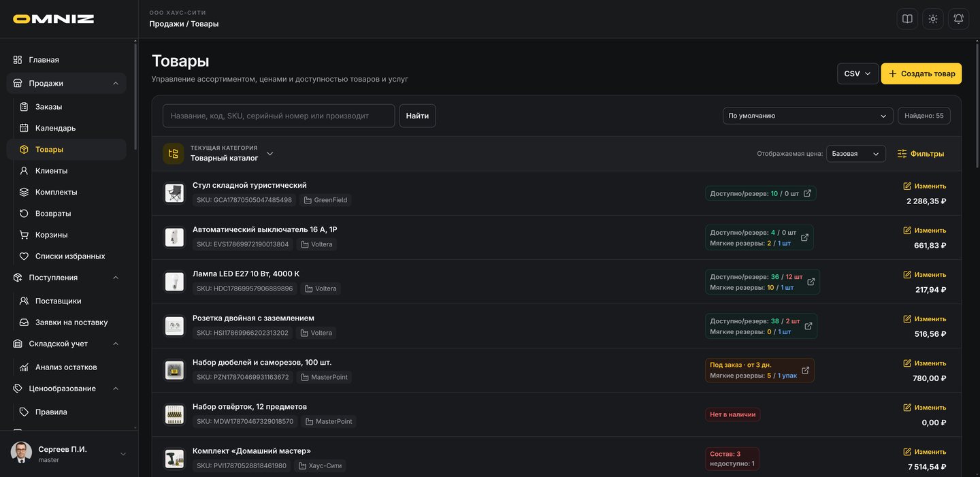
Task: Click the Найти search button
Action: point(417,116)
